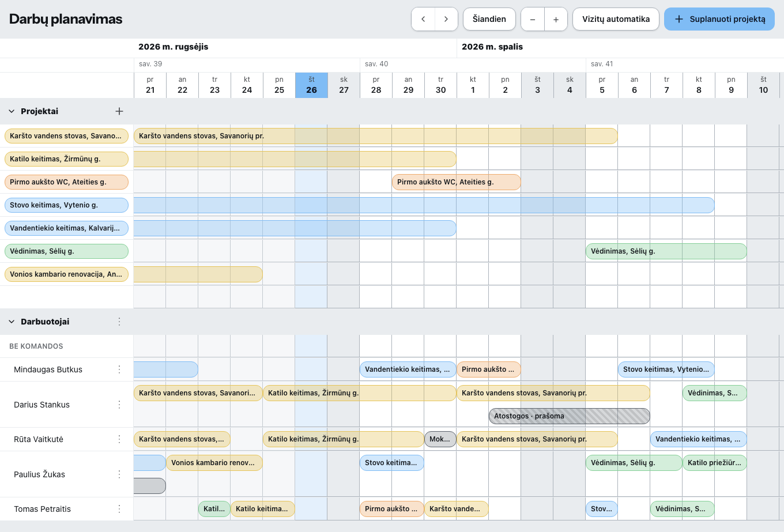Select Thursday 1 October date header

tap(473, 85)
